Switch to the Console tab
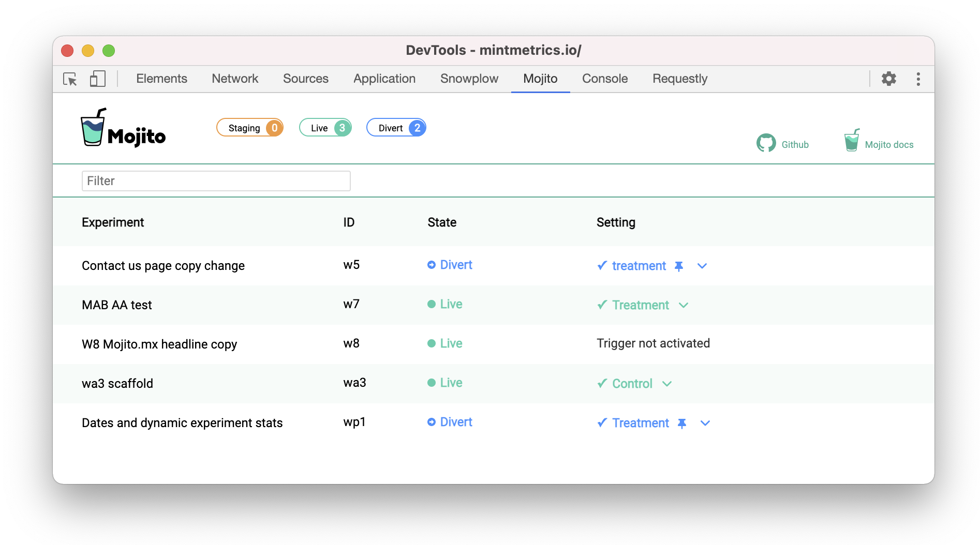This screenshot has height=545, width=980. click(604, 79)
